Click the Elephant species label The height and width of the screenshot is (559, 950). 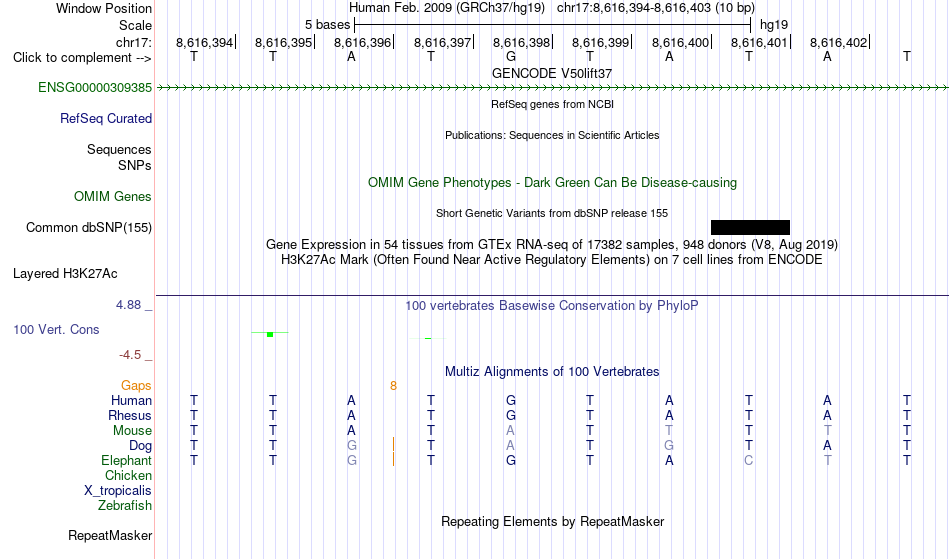pyautogui.click(x=127, y=460)
